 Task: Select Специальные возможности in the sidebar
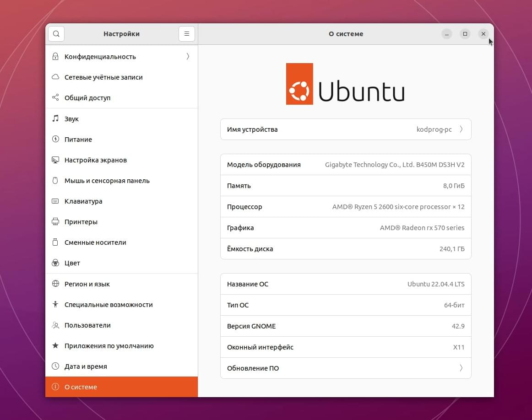(x=121, y=304)
